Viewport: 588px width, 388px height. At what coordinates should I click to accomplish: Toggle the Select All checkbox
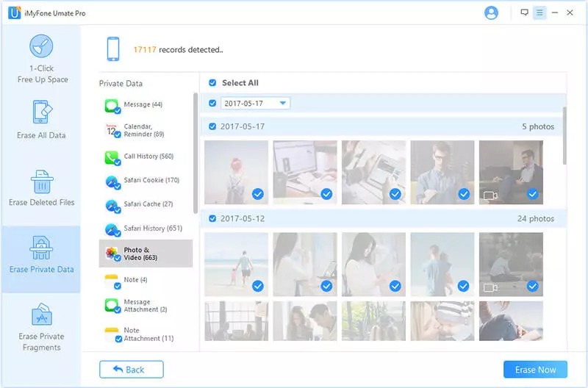(212, 83)
